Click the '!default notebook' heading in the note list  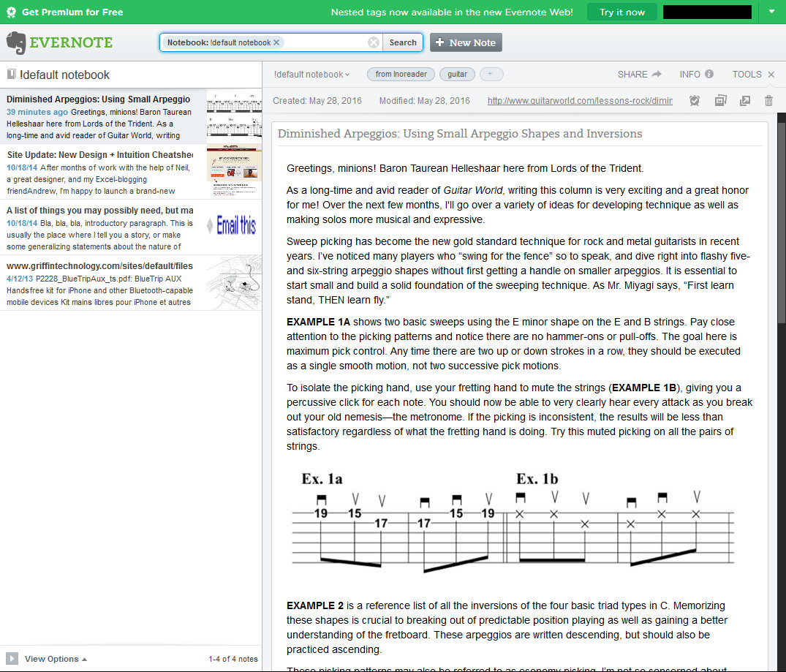pyautogui.click(x=64, y=75)
